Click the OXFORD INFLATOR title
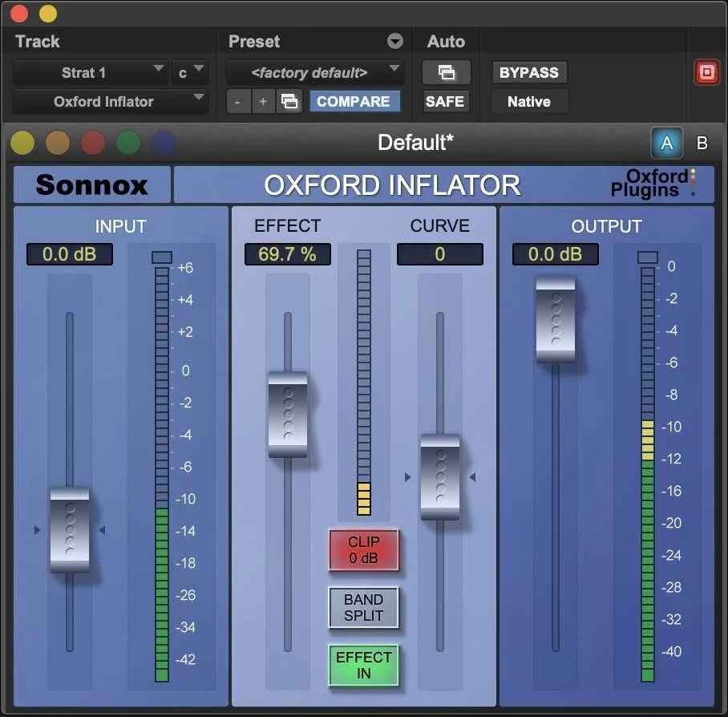The height and width of the screenshot is (717, 728). (x=392, y=185)
